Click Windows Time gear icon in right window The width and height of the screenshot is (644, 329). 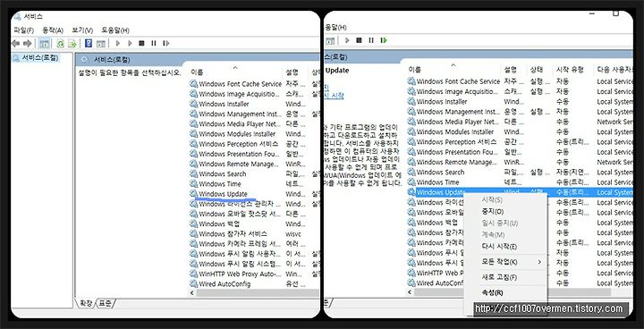point(411,182)
